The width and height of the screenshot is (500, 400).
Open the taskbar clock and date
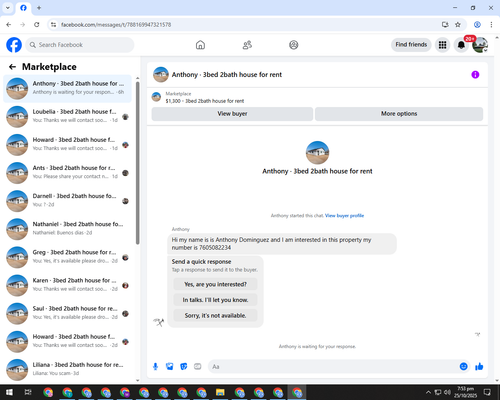point(465,392)
